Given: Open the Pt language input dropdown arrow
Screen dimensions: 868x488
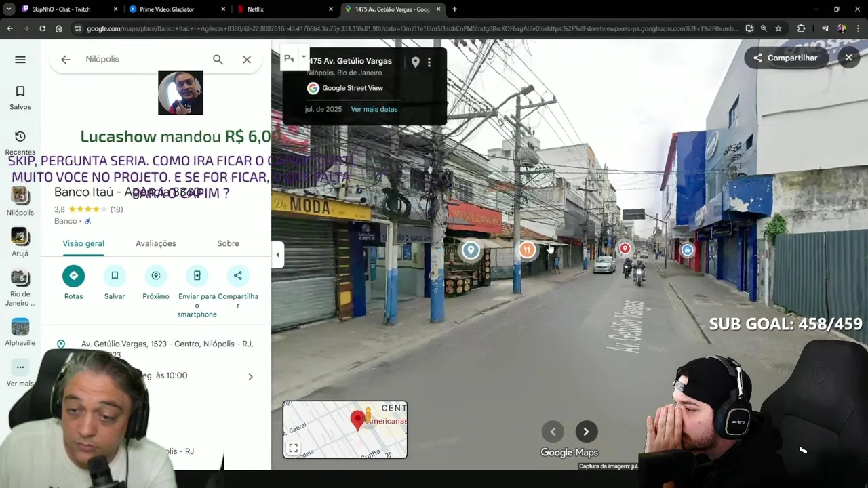Looking at the screenshot, I should tap(304, 57).
